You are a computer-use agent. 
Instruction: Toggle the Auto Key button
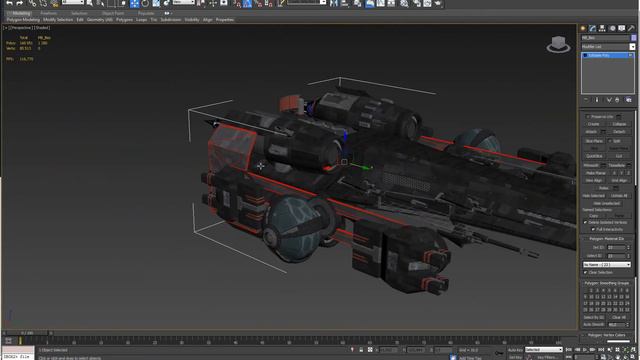tap(515, 350)
